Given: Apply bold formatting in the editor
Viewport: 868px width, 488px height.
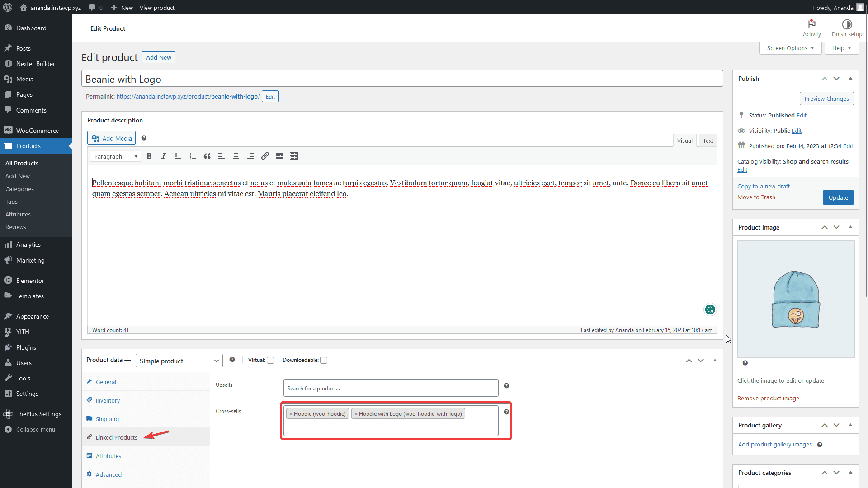Looking at the screenshot, I should click(150, 156).
